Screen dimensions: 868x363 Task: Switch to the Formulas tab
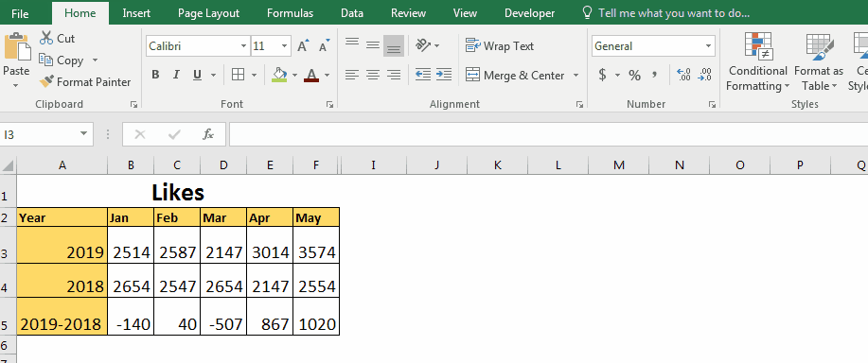click(x=290, y=12)
